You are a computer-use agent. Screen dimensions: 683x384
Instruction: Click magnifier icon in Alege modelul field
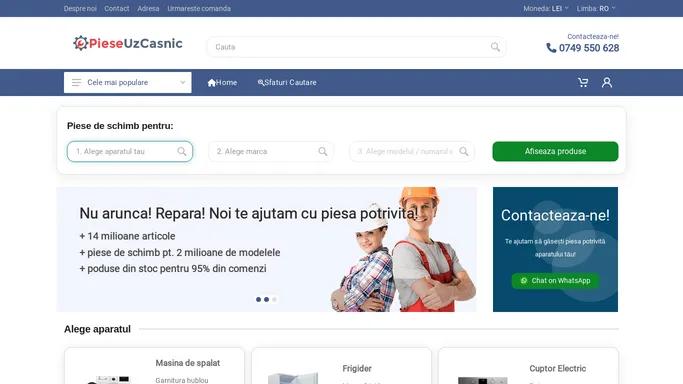click(x=464, y=151)
